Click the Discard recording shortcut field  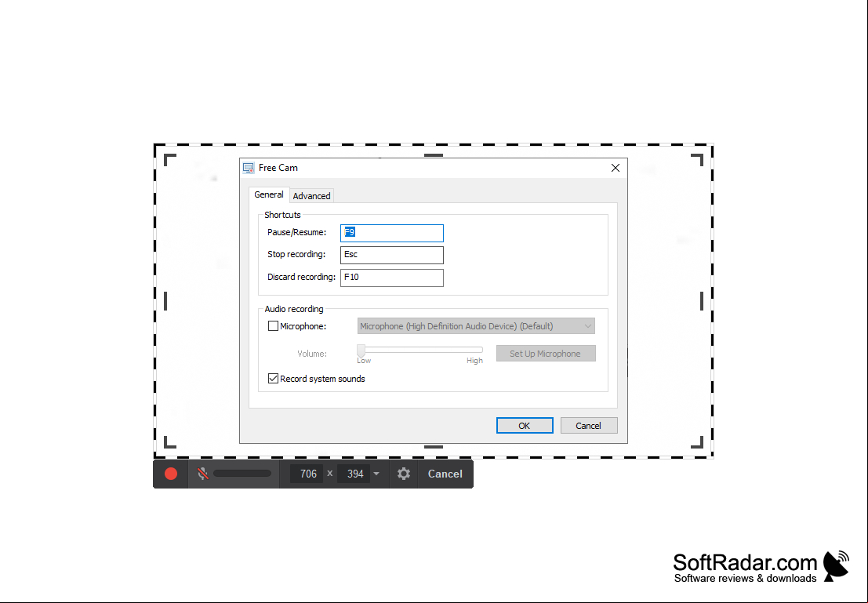[x=392, y=278]
